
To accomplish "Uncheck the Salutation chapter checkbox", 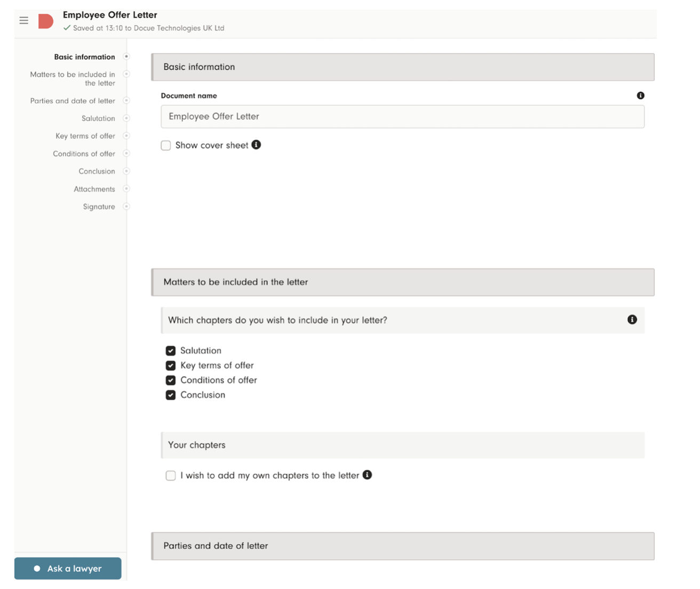I will tap(171, 351).
